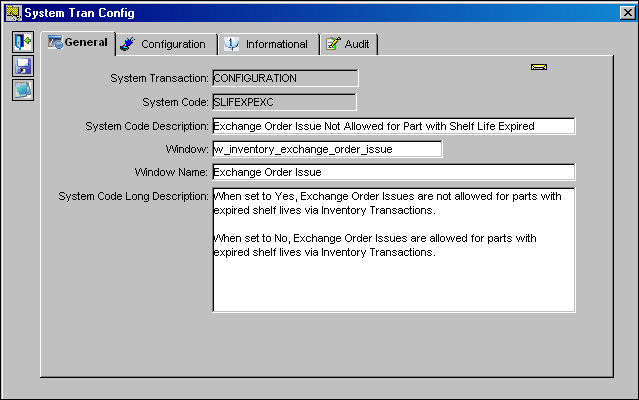
Task: Open the Configuration tab
Action: point(167,44)
